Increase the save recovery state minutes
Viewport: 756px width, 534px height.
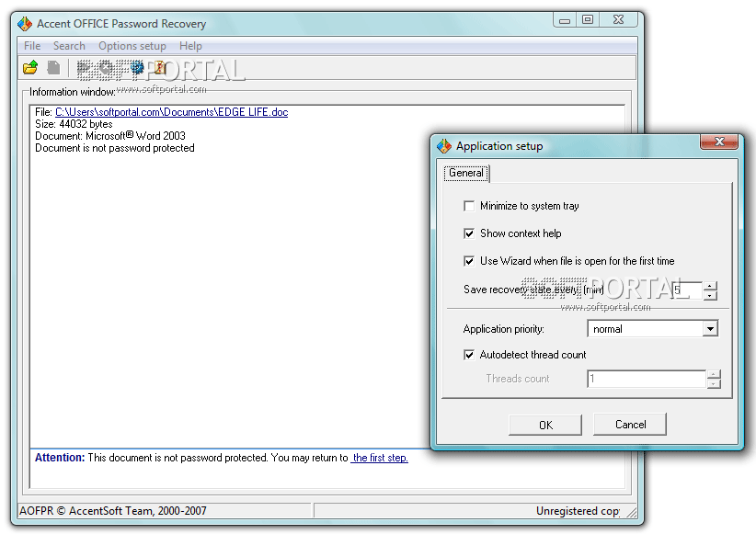coord(710,286)
